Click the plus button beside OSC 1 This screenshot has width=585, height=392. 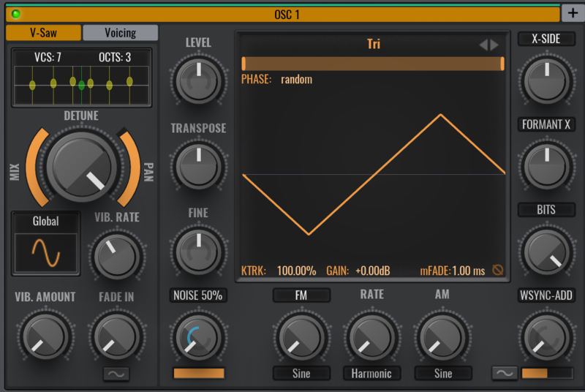point(573,13)
